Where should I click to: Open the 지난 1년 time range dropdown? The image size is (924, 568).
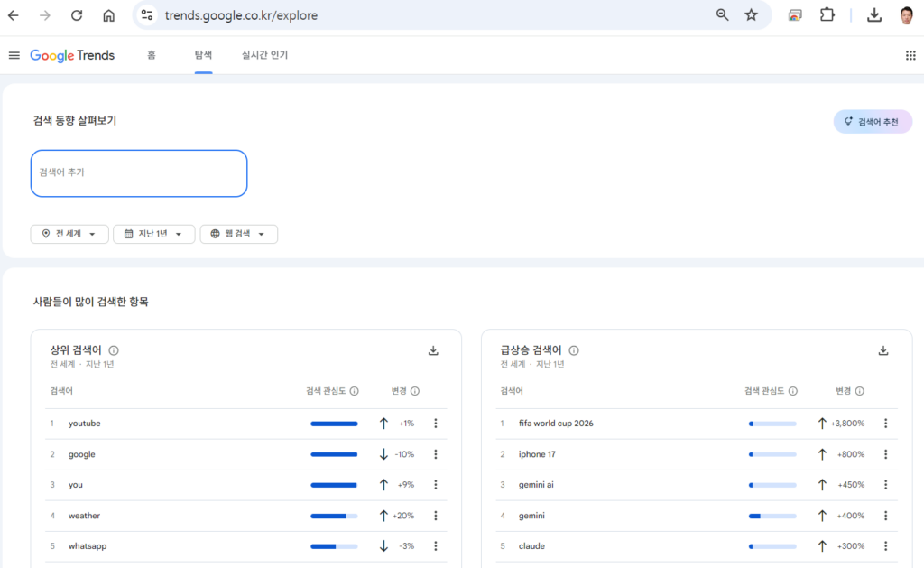point(153,234)
